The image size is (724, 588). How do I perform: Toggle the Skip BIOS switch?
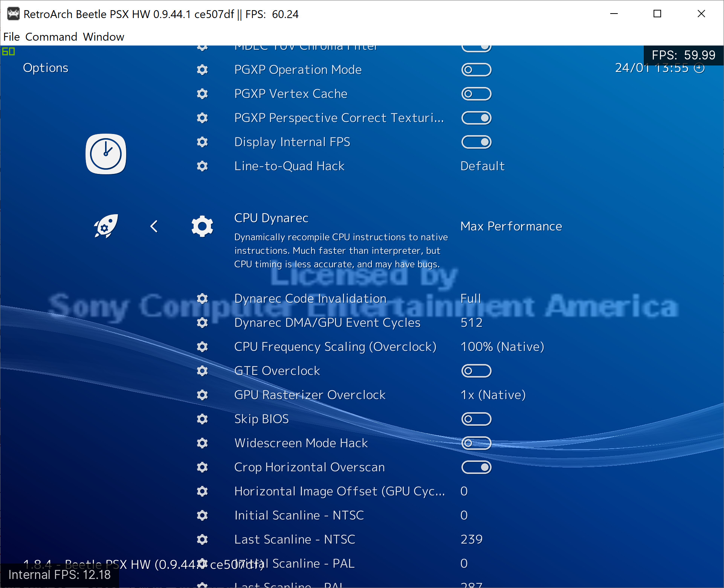click(x=476, y=419)
